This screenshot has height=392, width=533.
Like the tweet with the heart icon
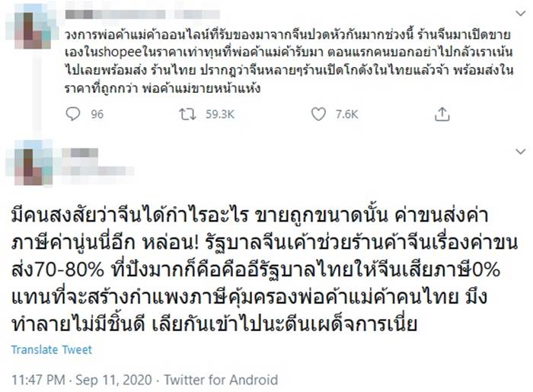(x=318, y=114)
